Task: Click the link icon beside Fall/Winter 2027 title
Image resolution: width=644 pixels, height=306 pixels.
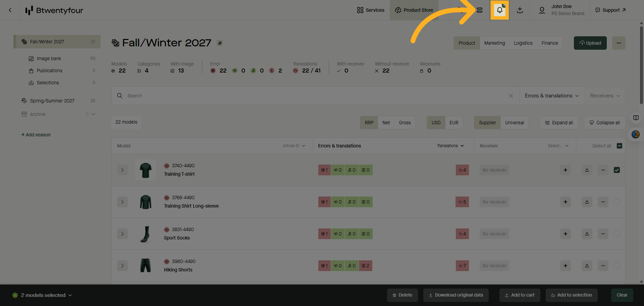Action: (220, 43)
